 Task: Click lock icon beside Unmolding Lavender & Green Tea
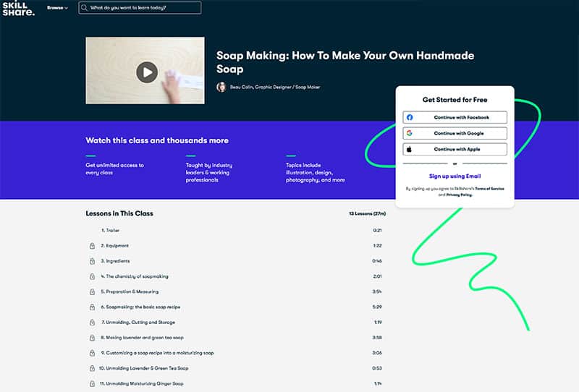pyautogui.click(x=93, y=368)
